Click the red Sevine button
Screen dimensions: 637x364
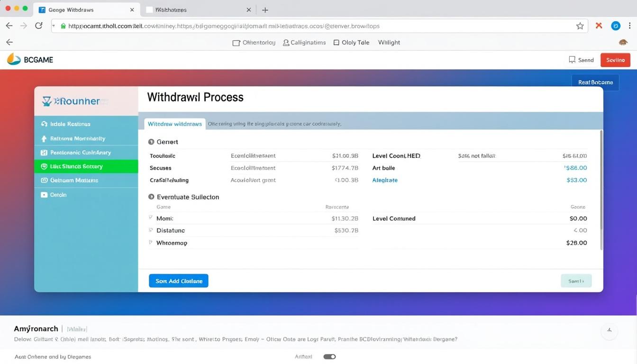(615, 60)
